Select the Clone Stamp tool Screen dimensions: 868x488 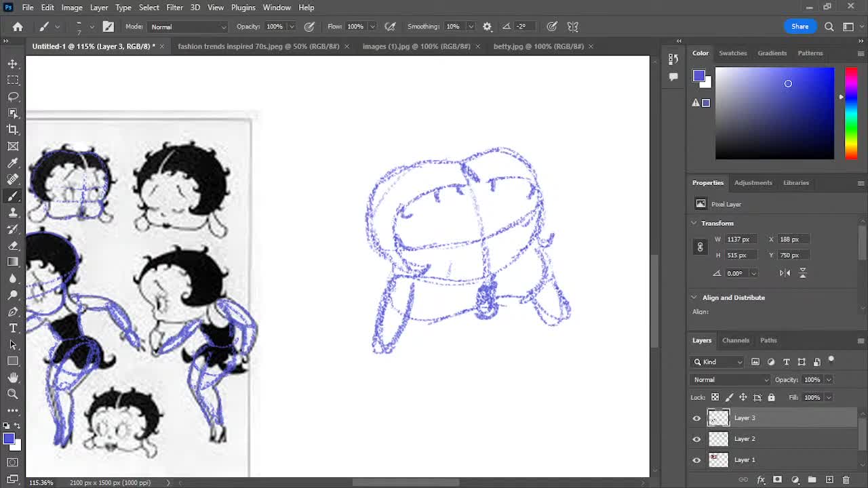pos(13,212)
